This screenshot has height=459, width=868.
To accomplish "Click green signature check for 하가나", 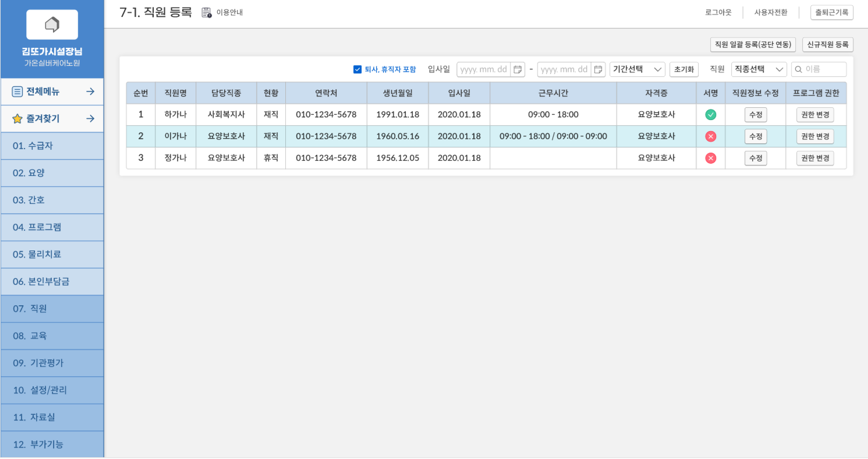I will pyautogui.click(x=710, y=115).
